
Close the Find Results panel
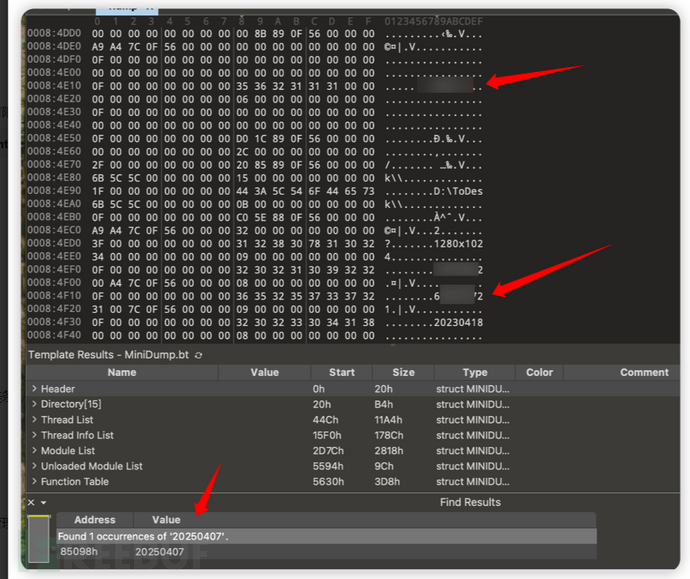point(30,502)
